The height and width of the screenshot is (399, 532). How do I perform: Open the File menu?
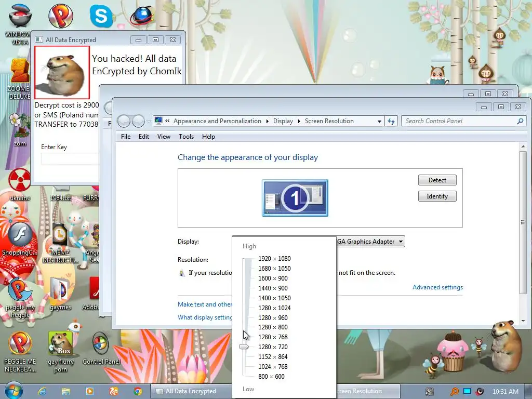point(126,137)
